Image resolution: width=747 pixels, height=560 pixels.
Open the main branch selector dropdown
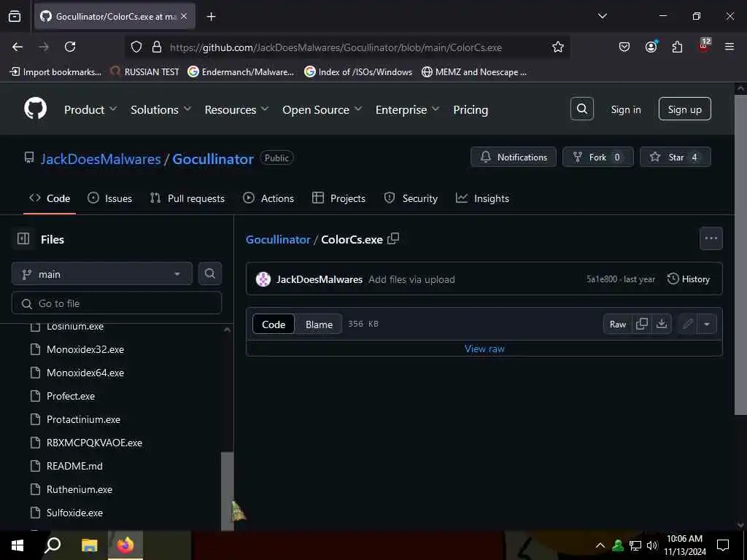point(102,274)
